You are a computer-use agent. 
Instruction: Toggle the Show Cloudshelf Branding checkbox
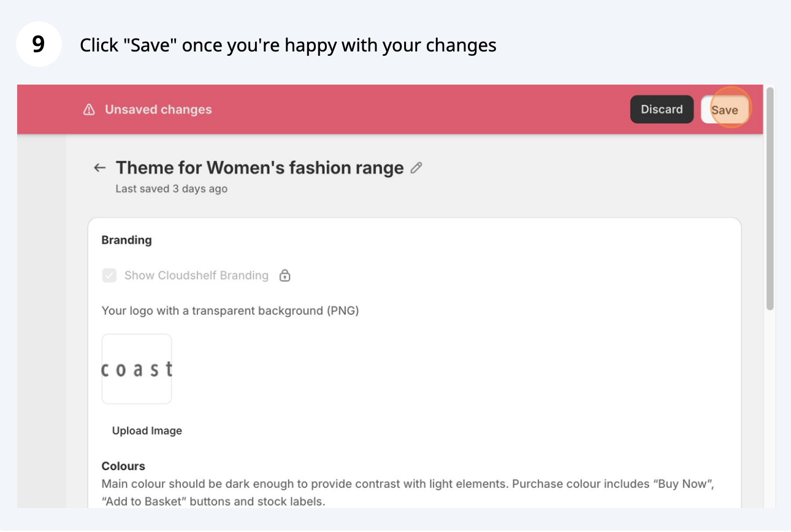click(109, 276)
